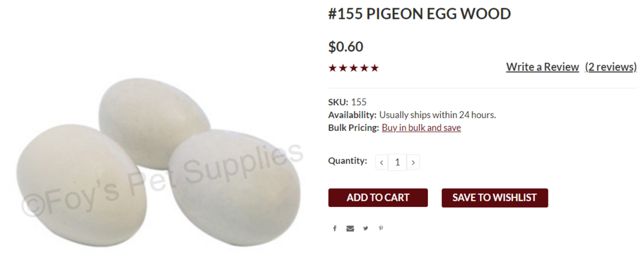Screen dimensions: 644x258
Task: Focus the Quantity number field
Action: coord(397,163)
